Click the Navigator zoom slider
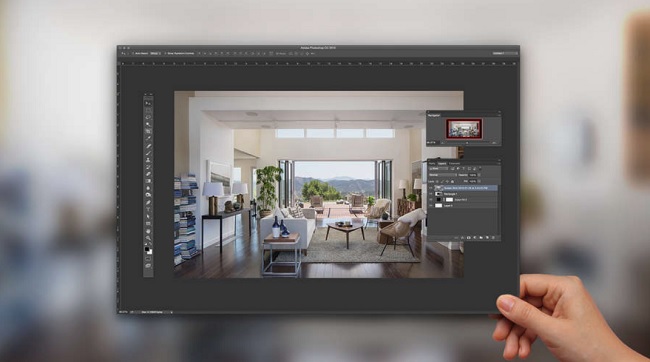 (x=467, y=143)
